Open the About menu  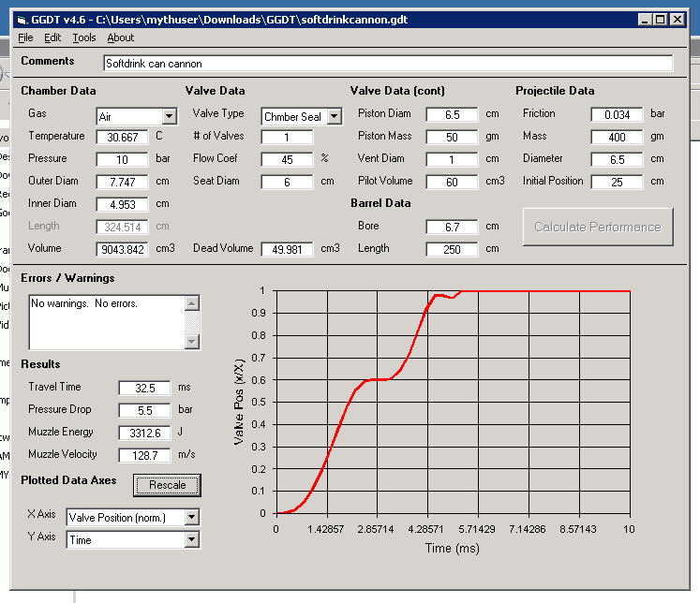tap(120, 37)
